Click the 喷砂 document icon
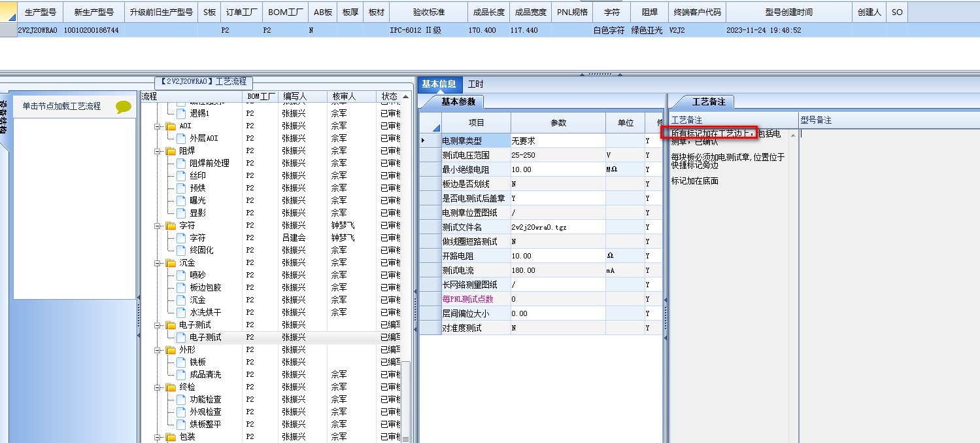 point(182,275)
